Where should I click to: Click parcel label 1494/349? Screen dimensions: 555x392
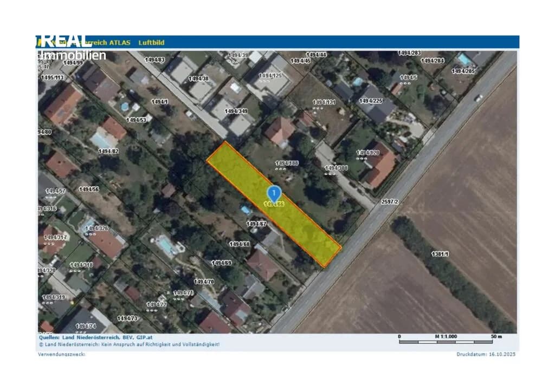click(236, 112)
